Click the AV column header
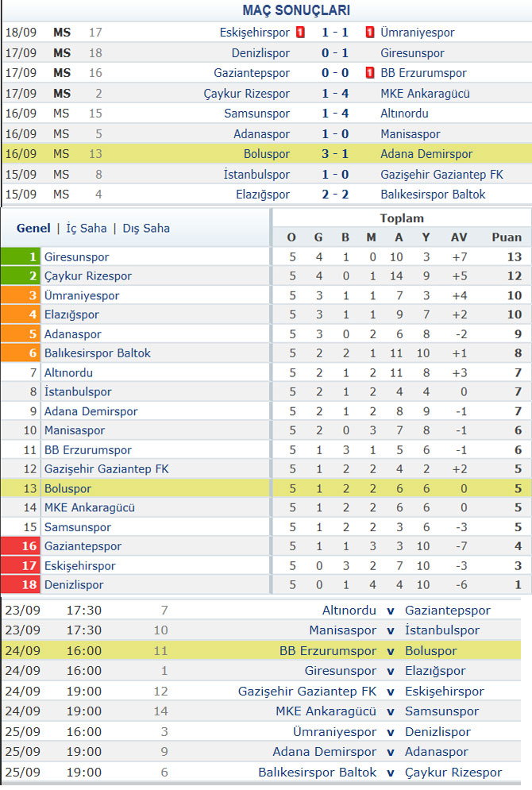The height and width of the screenshot is (790, 532). 459,237
